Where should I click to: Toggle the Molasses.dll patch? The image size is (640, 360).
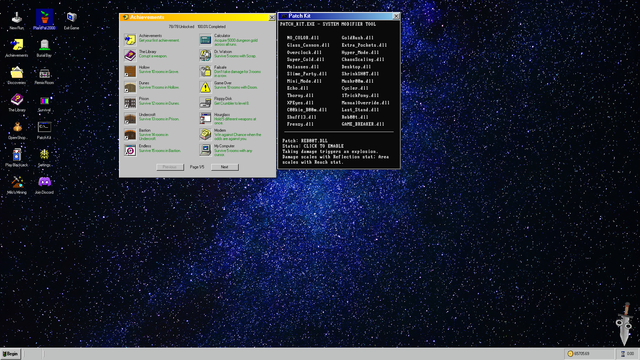pyautogui.click(x=303, y=67)
